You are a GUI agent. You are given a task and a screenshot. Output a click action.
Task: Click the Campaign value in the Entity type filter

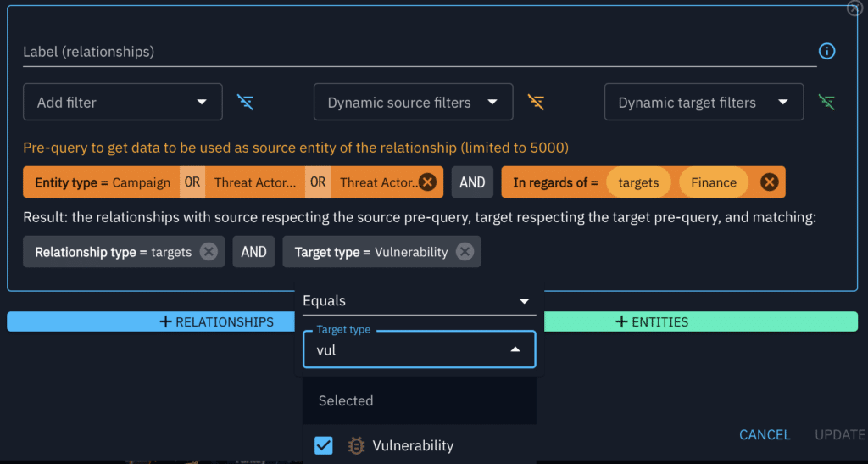click(x=142, y=182)
